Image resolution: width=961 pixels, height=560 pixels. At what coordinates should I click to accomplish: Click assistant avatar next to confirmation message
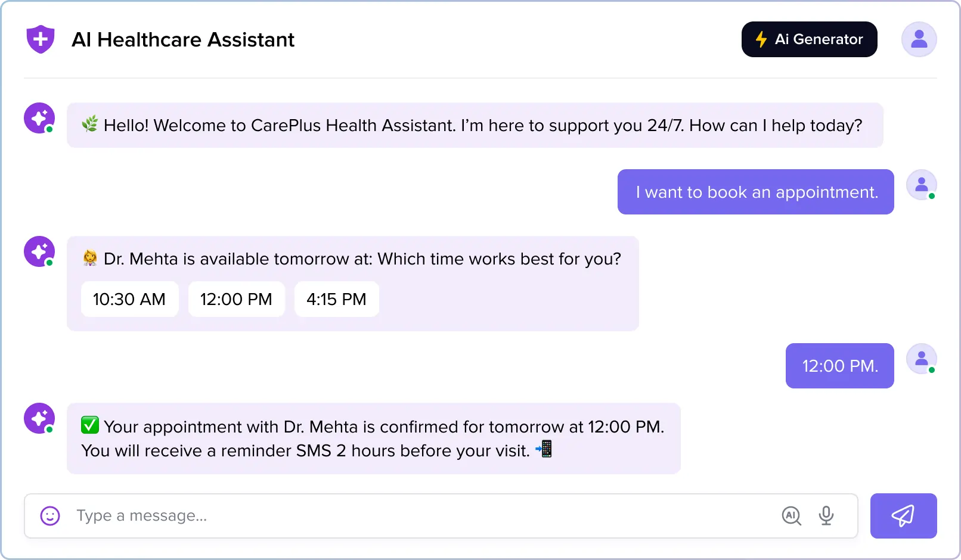click(39, 418)
